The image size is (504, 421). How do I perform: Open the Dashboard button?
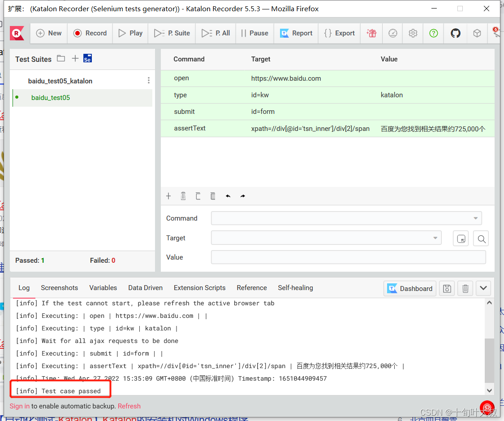tap(410, 288)
